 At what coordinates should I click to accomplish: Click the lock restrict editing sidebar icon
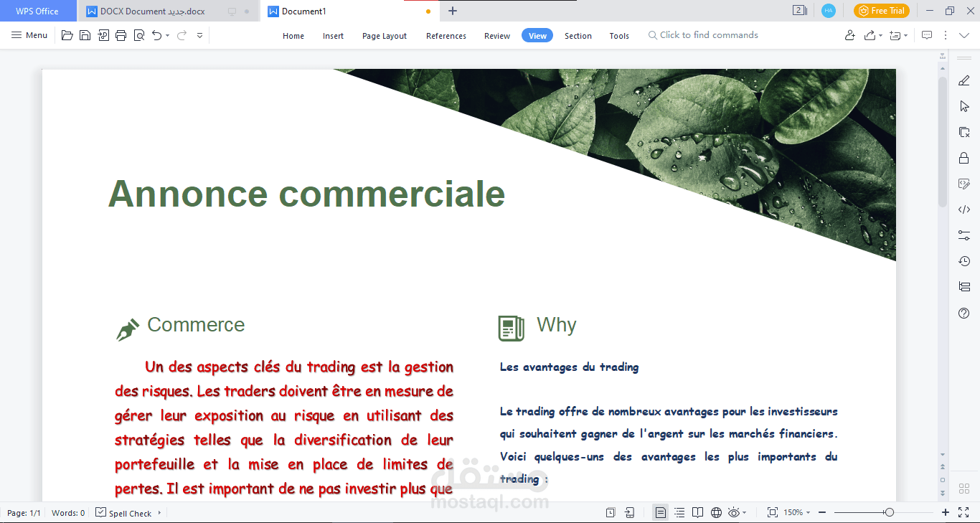[964, 158]
